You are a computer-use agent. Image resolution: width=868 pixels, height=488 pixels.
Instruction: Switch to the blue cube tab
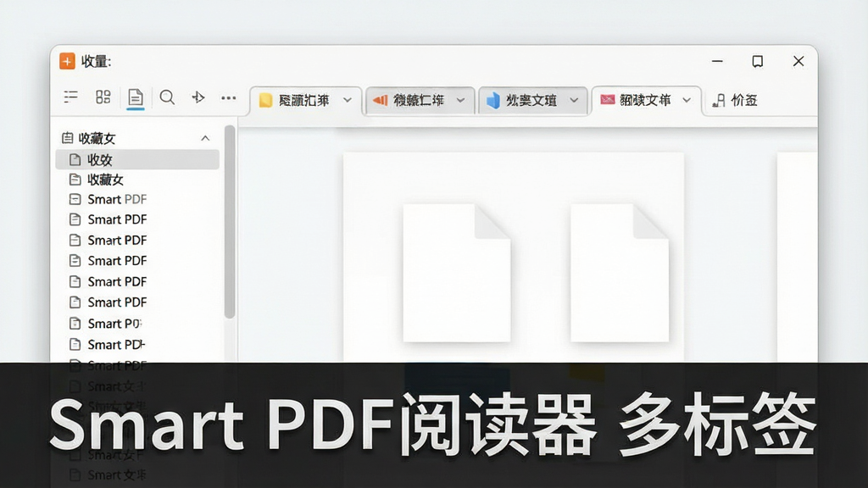tap(532, 101)
